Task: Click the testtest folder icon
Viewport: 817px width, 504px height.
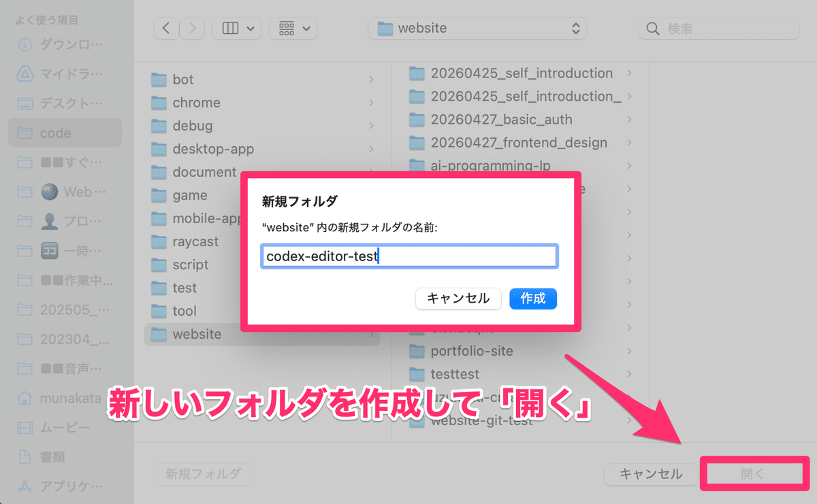Action: click(x=417, y=374)
